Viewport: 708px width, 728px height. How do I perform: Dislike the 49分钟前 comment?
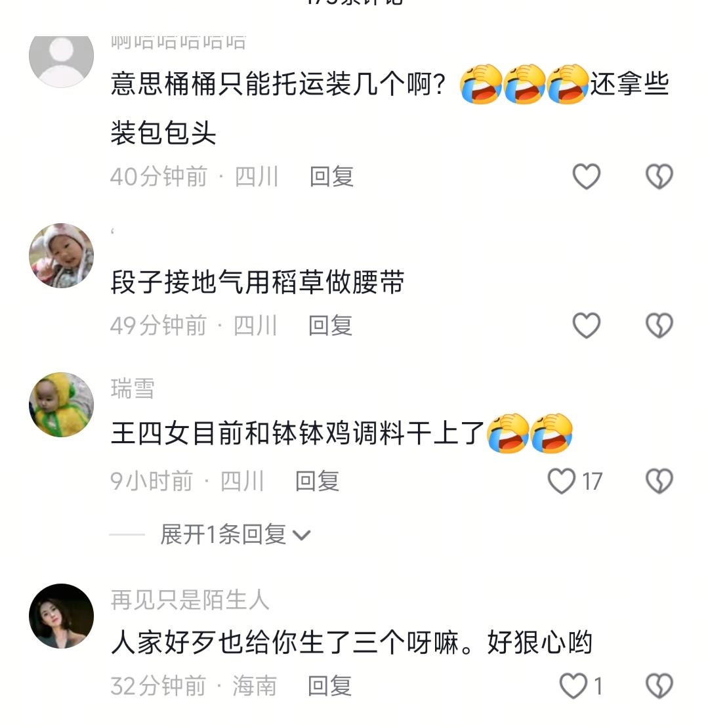[659, 325]
